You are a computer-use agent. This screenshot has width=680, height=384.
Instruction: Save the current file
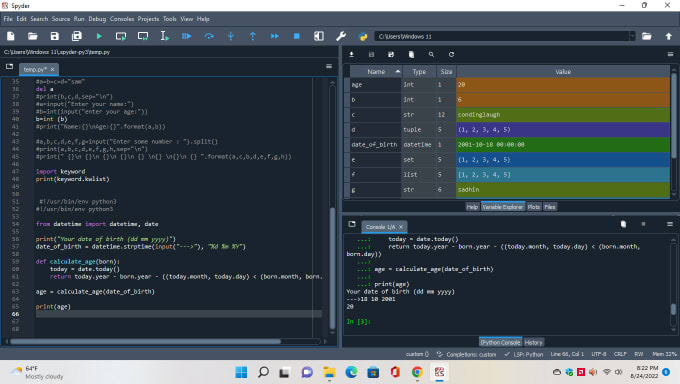point(55,36)
